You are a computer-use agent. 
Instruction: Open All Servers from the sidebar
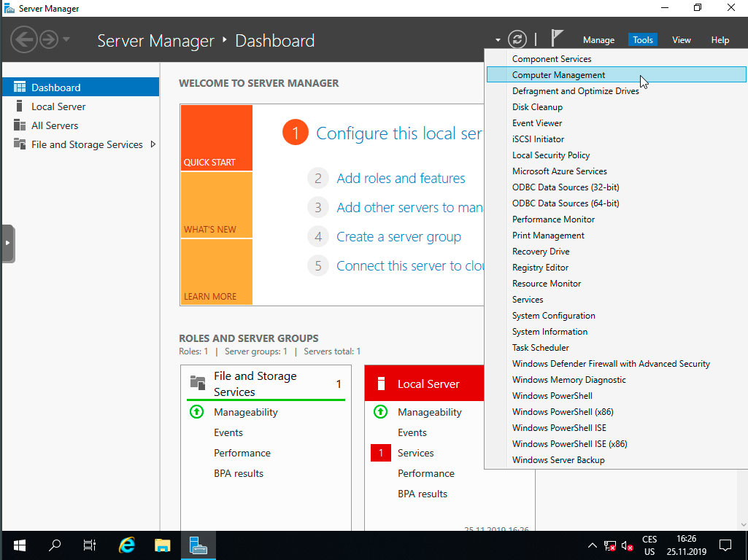tap(53, 125)
